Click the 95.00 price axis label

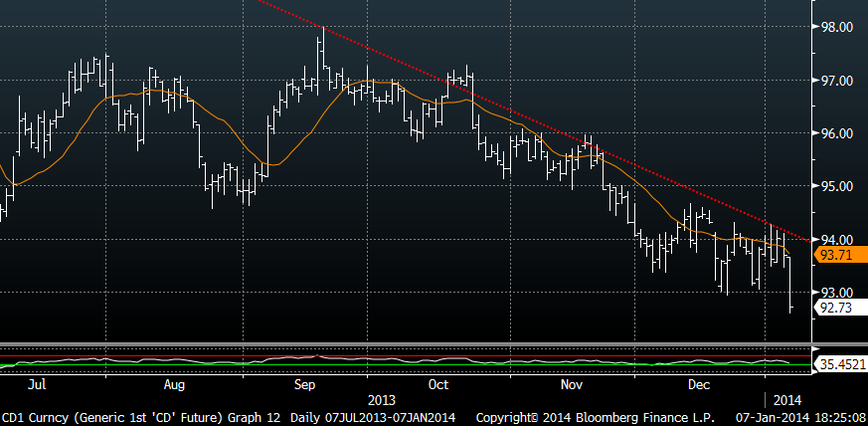coord(833,186)
